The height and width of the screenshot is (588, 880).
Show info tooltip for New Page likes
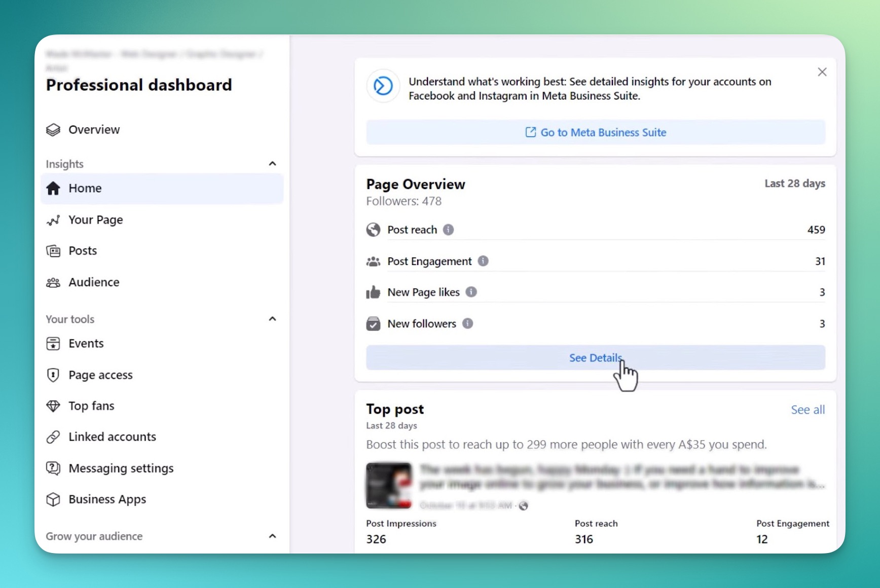471,292
